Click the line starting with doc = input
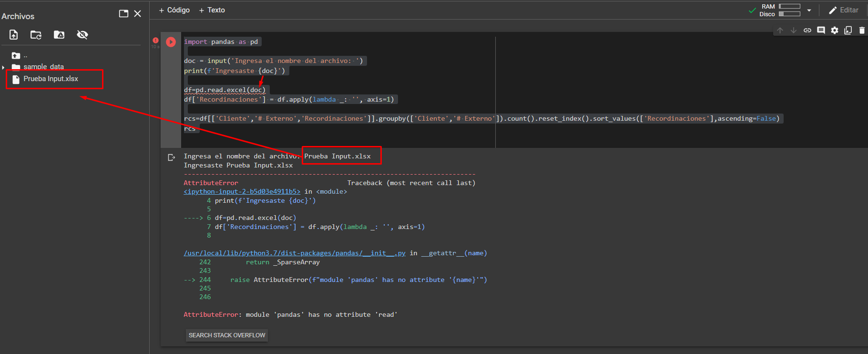 coord(274,61)
